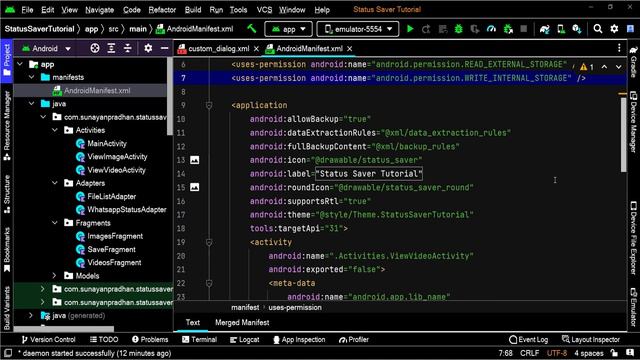Viewport: 640px width, 360px height.
Task: Open the Terminal tool window
Action: point(199,339)
